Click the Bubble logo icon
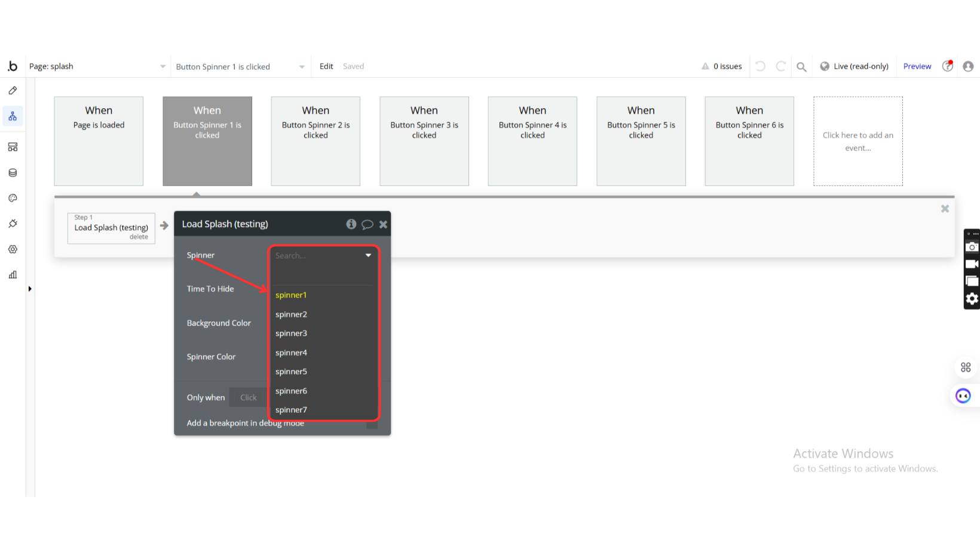The height and width of the screenshot is (552, 980). tap(13, 66)
